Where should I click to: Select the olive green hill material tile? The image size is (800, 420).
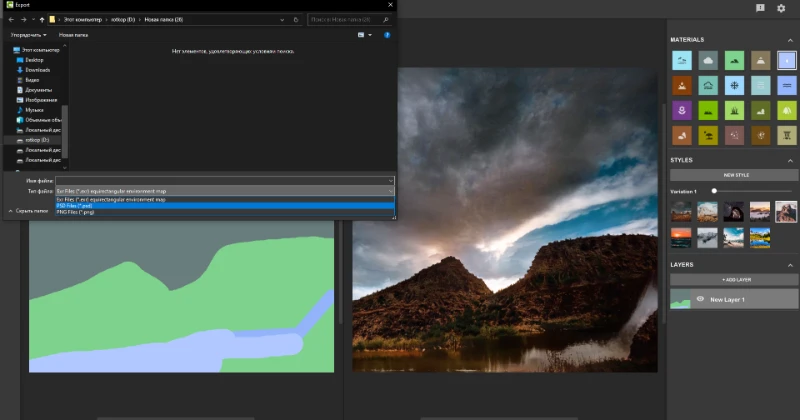coord(760,110)
